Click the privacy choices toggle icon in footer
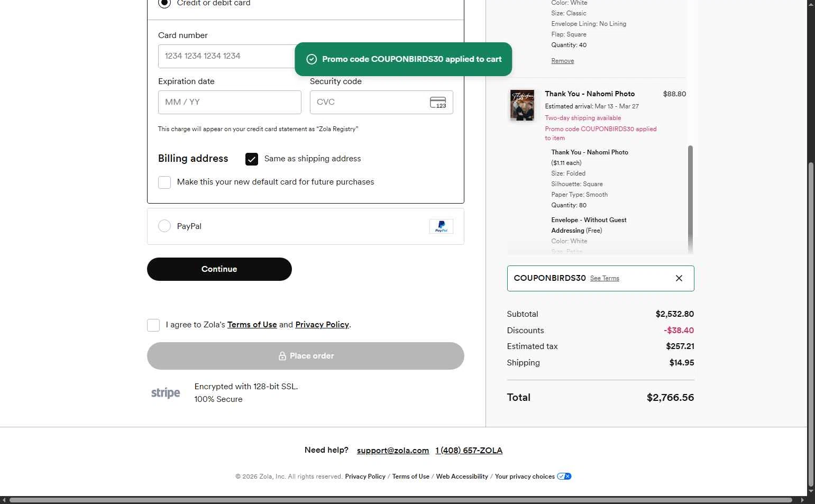 [564, 476]
